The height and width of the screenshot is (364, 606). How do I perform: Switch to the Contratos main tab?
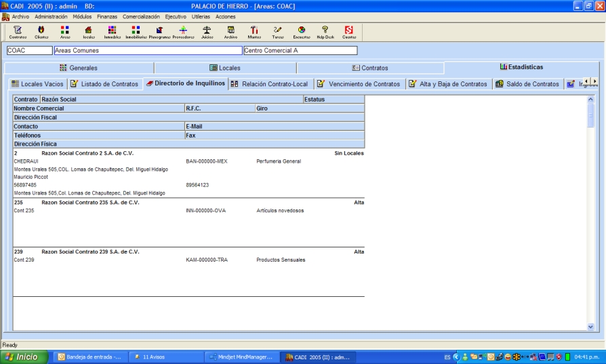pos(370,68)
